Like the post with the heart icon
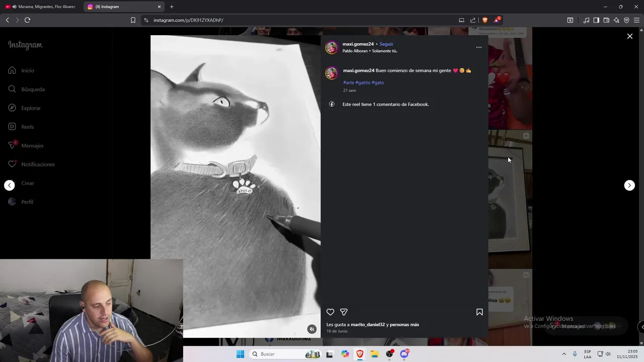This screenshot has height=362, width=644. click(x=330, y=312)
